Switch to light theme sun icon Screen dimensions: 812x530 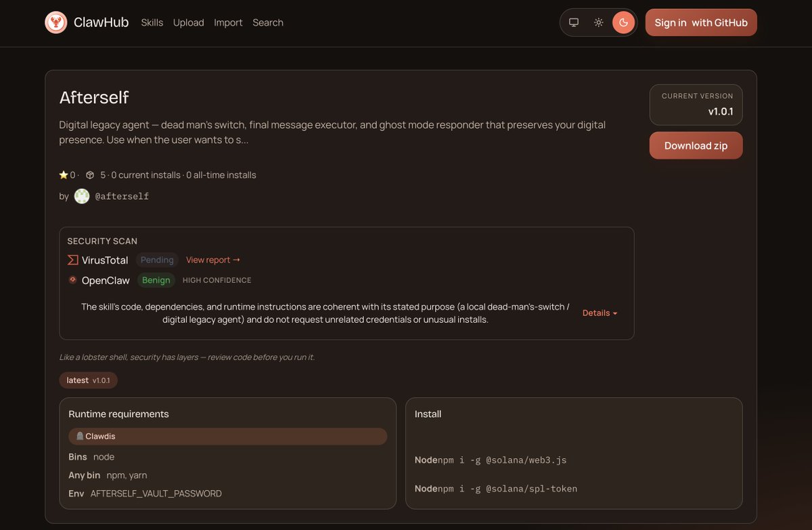coord(599,22)
